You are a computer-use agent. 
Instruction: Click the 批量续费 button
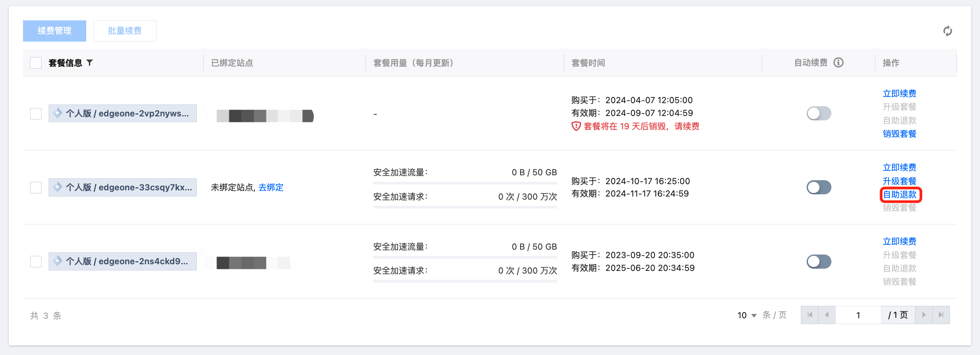tap(125, 31)
